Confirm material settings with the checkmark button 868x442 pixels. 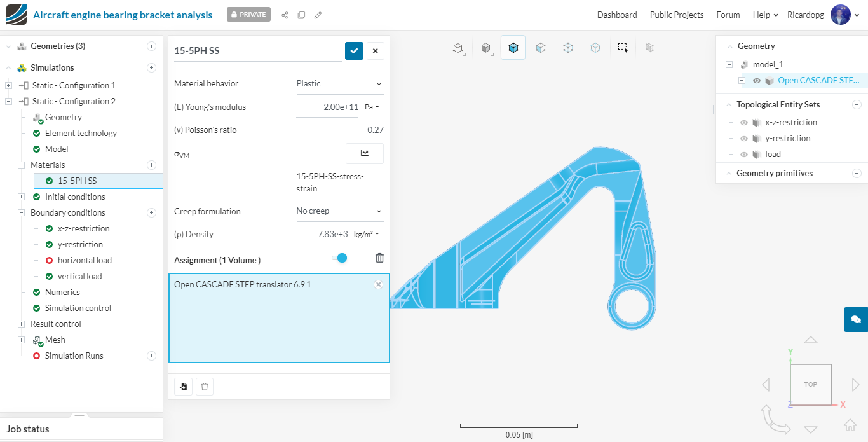[x=354, y=51]
